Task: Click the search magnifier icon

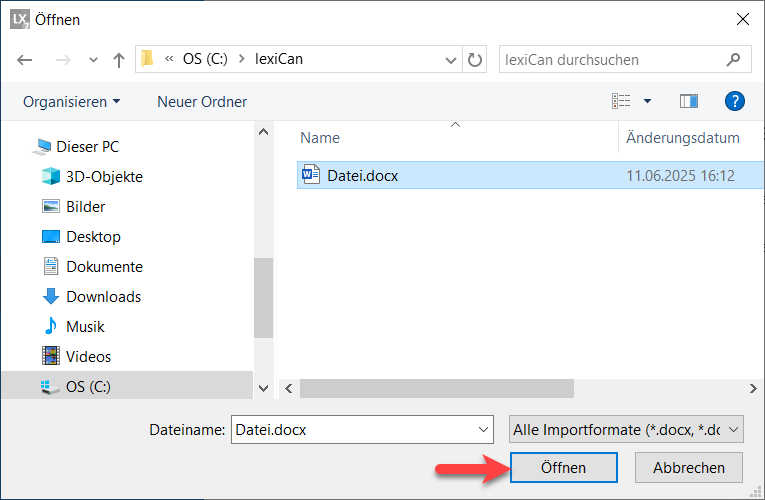Action: (x=734, y=59)
